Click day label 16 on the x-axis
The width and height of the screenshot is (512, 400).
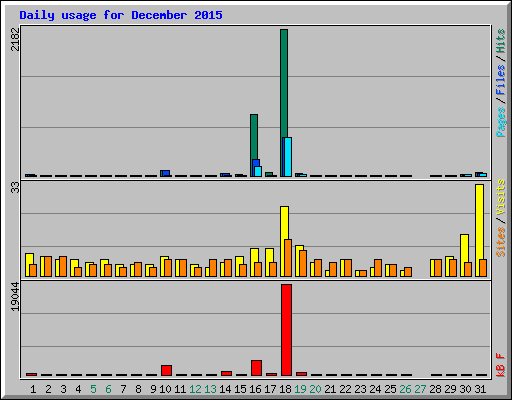tap(255, 389)
